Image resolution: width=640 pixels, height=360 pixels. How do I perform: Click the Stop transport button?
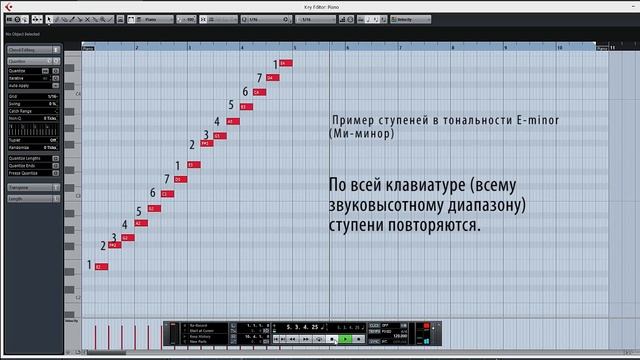332,339
